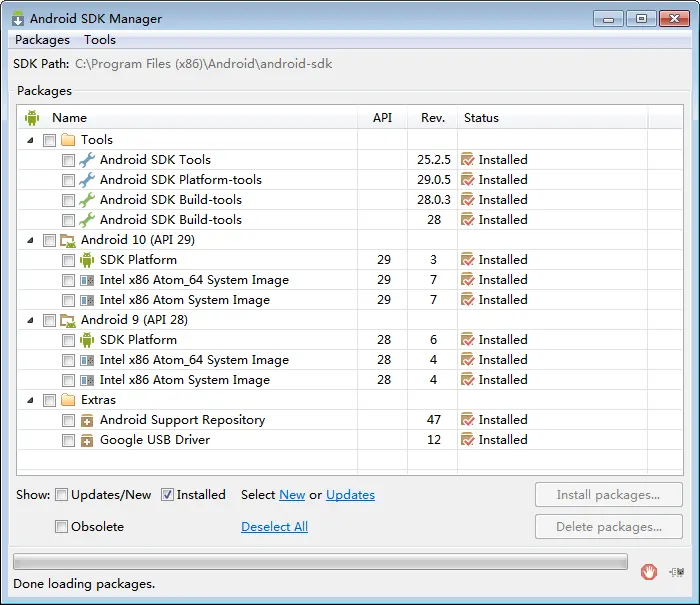Click installed status icon for Android SDK Platform-tools

click(467, 180)
